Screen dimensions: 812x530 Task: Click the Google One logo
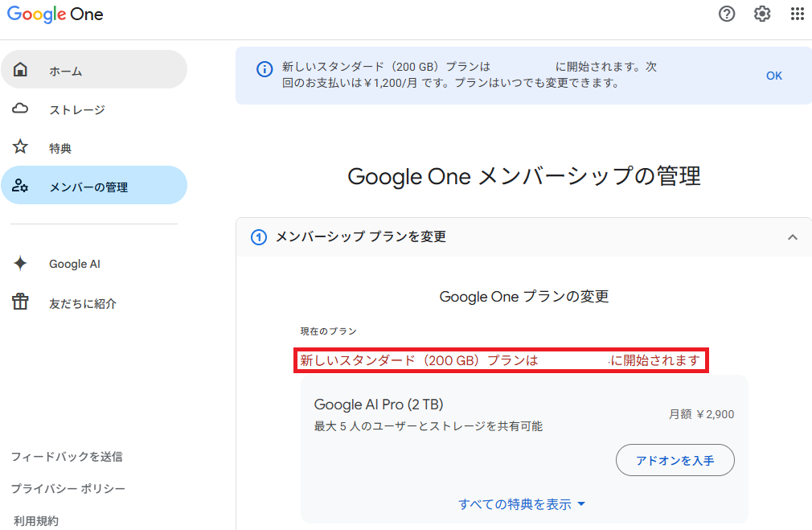point(55,14)
